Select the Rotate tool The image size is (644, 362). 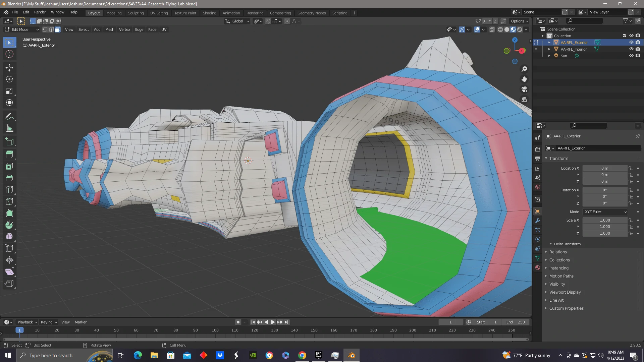click(x=9, y=79)
